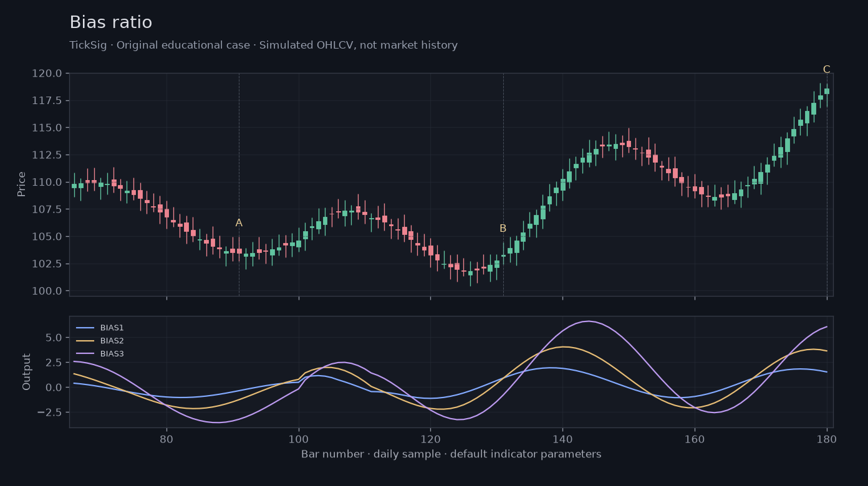Click bar number tick 120

[x=430, y=438]
